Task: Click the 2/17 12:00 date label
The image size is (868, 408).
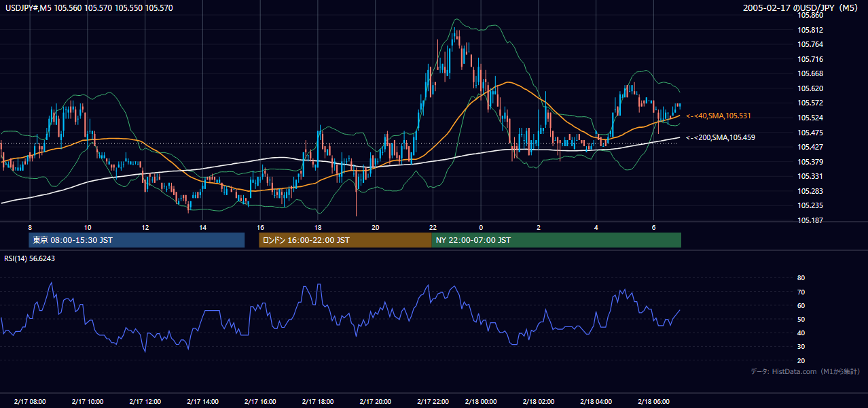Action: pos(145,402)
